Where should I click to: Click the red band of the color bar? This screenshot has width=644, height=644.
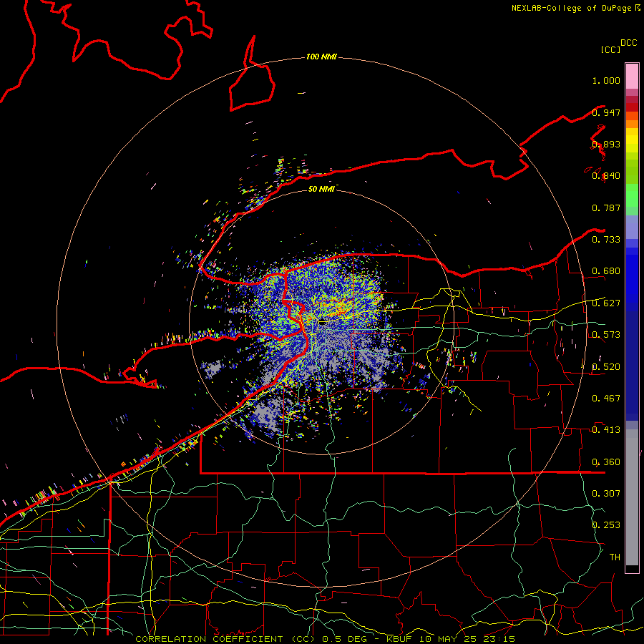click(632, 107)
